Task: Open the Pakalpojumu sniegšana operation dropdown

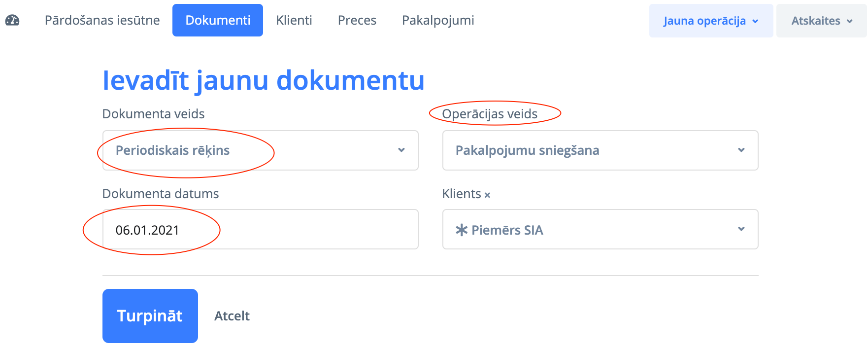Action: coord(600,150)
